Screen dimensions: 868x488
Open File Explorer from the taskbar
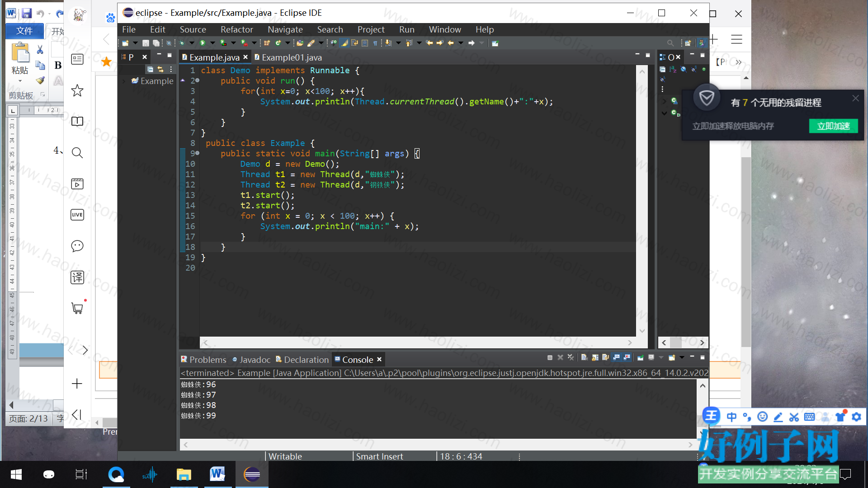click(184, 474)
